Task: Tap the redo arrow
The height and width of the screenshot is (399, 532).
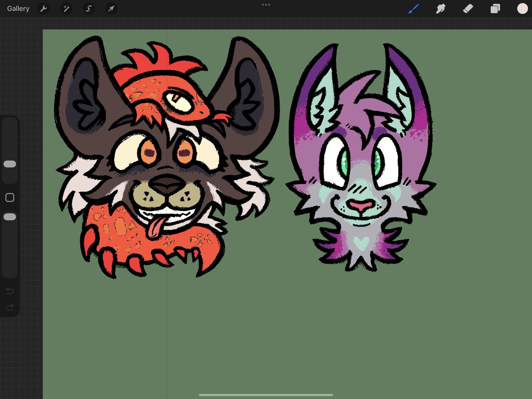Action: point(10,307)
